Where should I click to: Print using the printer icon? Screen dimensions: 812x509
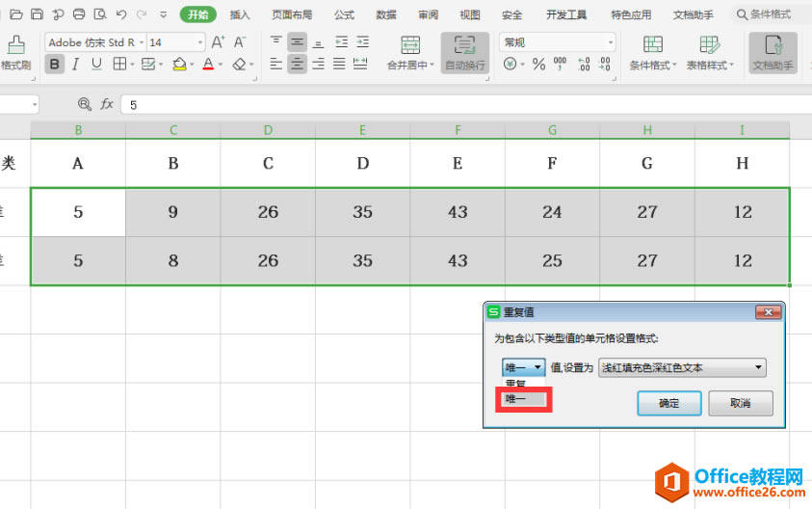(x=79, y=14)
